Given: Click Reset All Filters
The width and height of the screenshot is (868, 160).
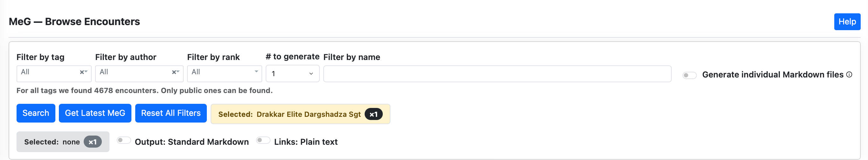Looking at the screenshot, I should coord(171,113).
